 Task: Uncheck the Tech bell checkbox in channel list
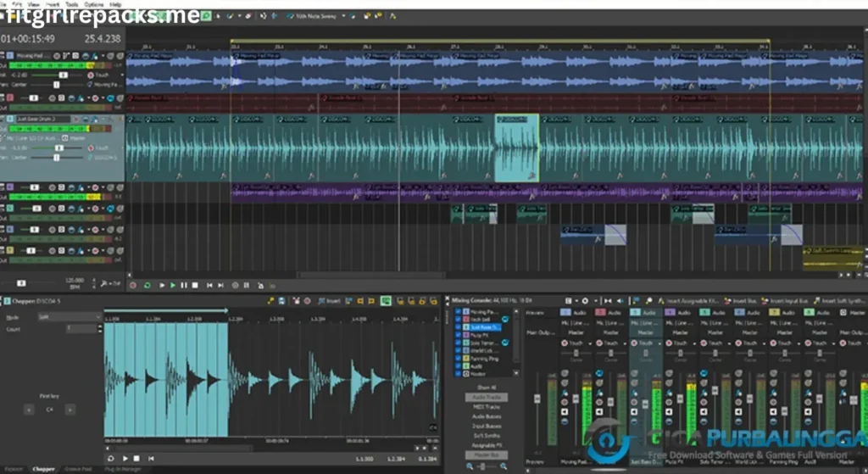pyautogui.click(x=458, y=320)
